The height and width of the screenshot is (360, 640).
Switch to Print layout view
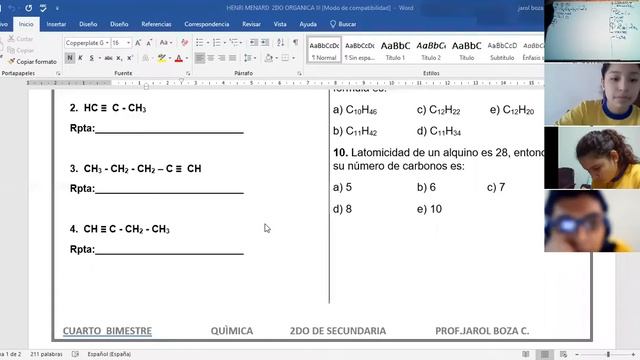[x=544, y=354]
